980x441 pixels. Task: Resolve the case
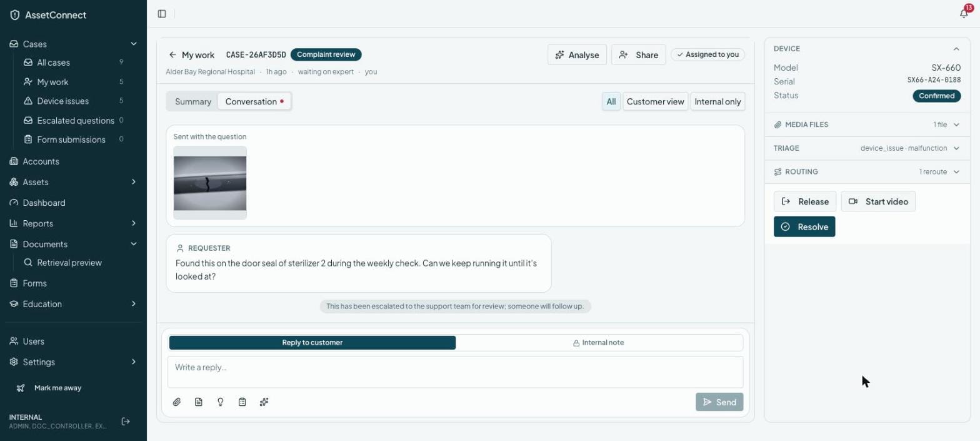(804, 227)
